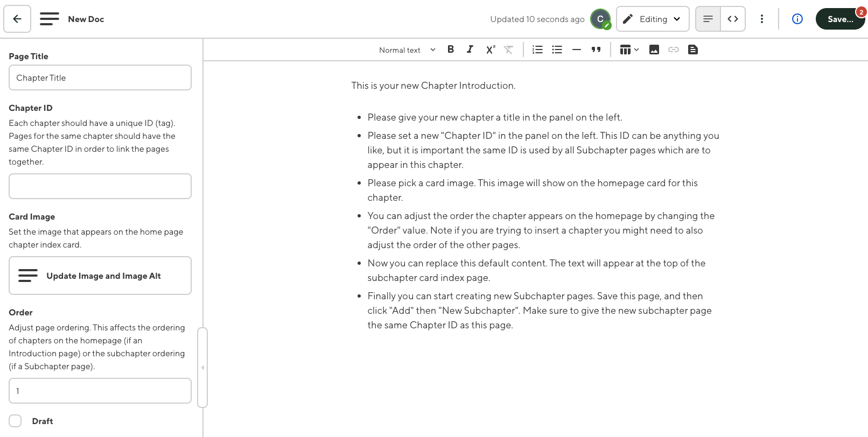Expand the Editing mode dropdown
Viewport: 868px width, 437px height.
click(653, 19)
